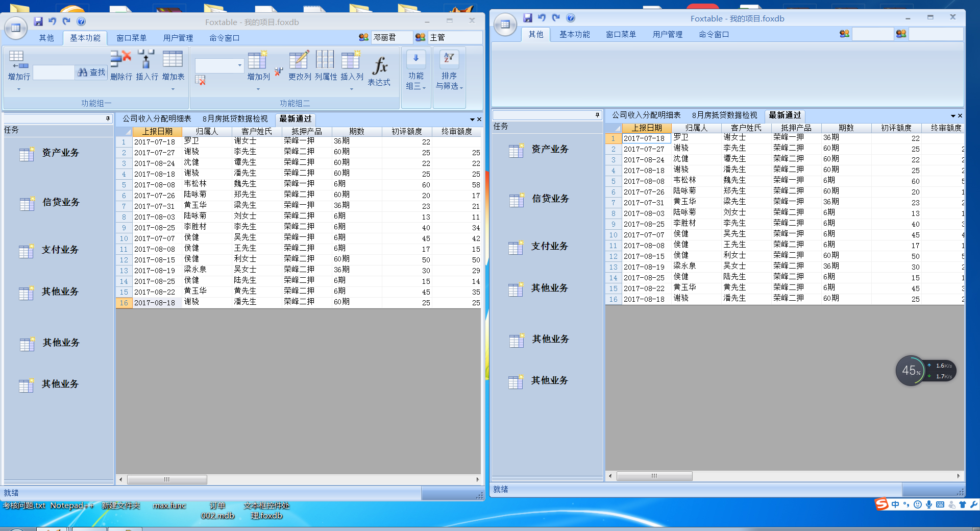Screen dimensions: 980x531
Task: Click Redo in left window quick toolbar
Action: [x=66, y=21]
